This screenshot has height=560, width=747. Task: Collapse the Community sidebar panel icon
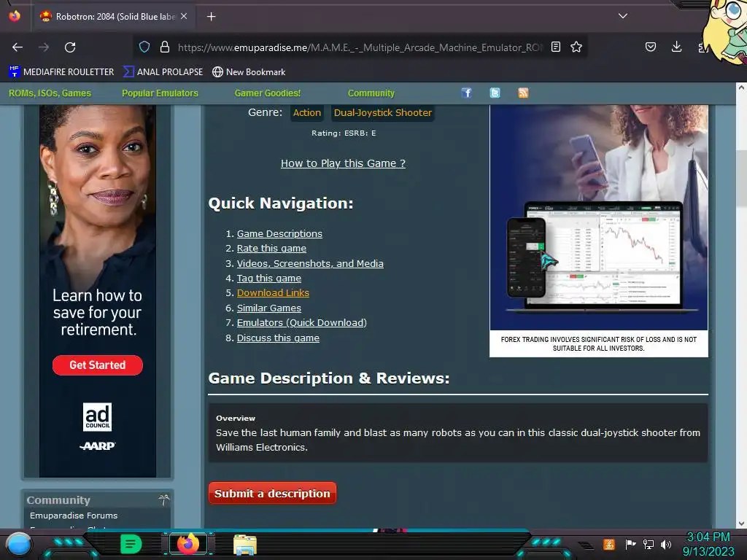[163, 499]
